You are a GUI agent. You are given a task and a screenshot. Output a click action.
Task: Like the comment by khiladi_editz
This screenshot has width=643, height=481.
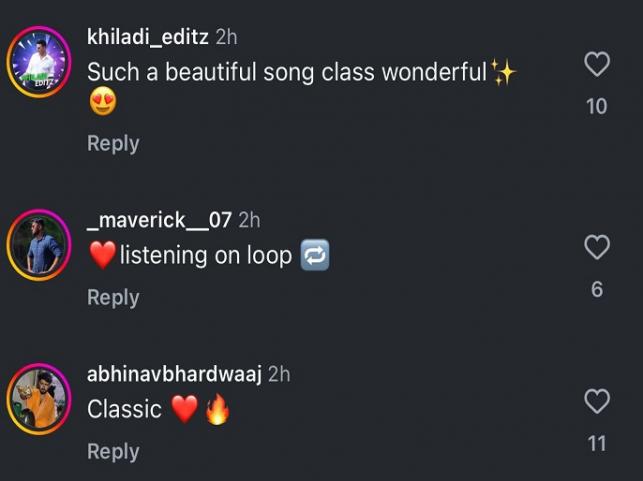tap(597, 66)
